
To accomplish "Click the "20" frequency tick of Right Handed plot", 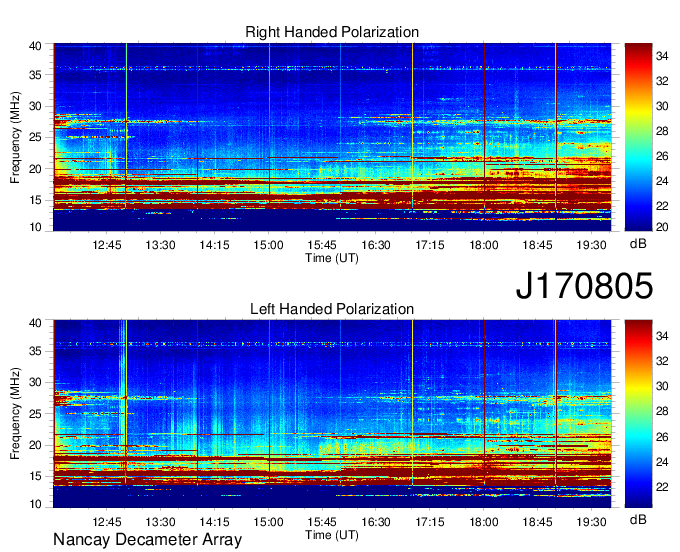I will click(35, 169).
